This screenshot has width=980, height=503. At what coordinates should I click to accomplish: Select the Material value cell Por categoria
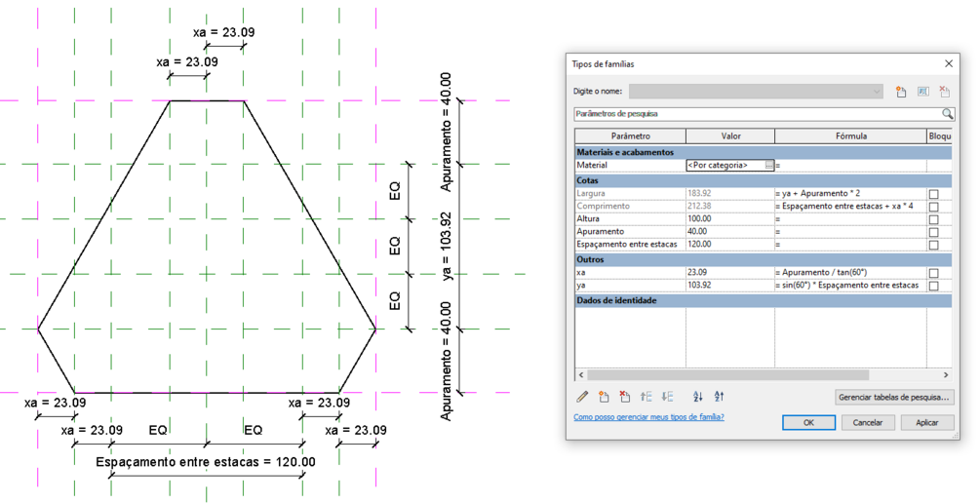coord(725,165)
